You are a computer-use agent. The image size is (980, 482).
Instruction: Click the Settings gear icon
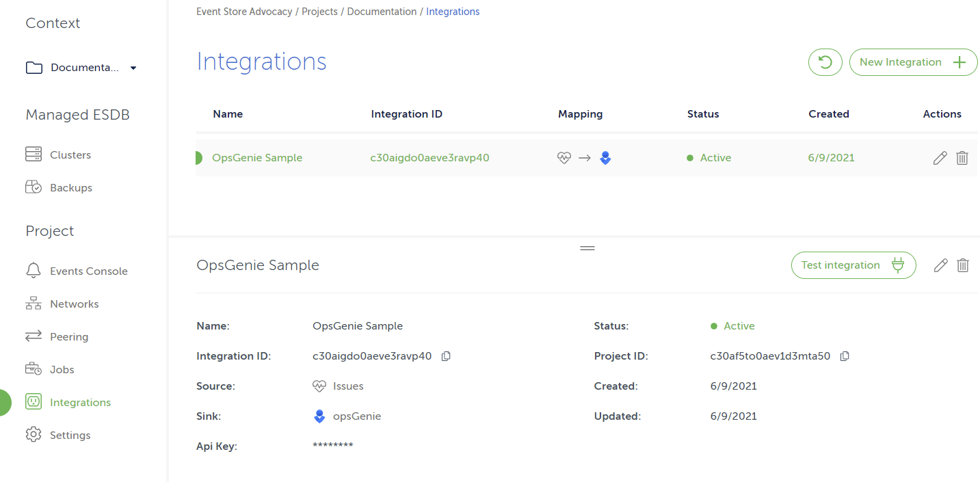click(x=33, y=435)
